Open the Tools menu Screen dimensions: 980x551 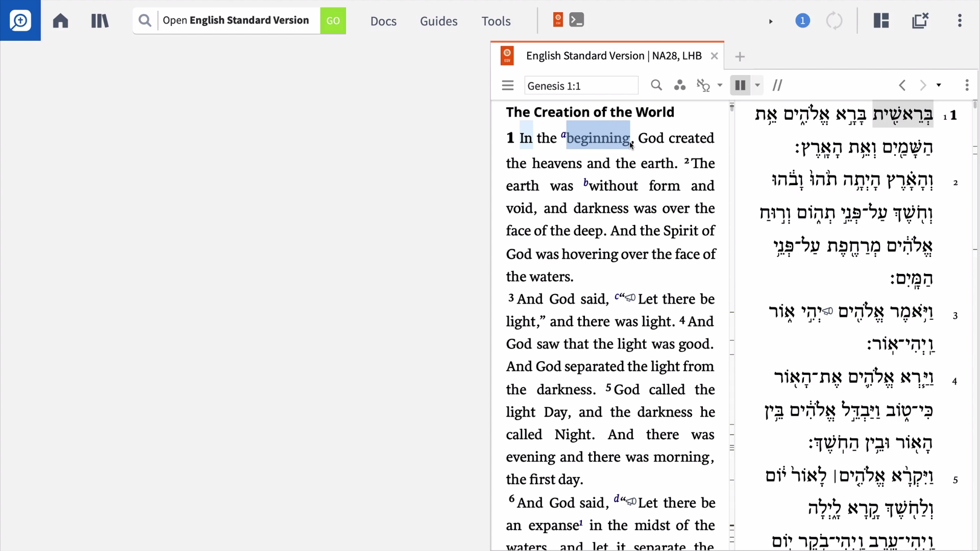click(496, 21)
